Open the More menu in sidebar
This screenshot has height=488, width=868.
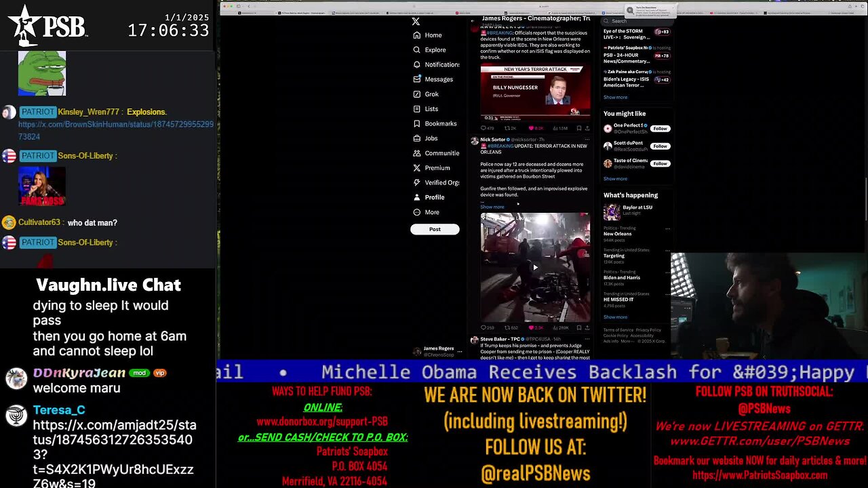(x=427, y=212)
